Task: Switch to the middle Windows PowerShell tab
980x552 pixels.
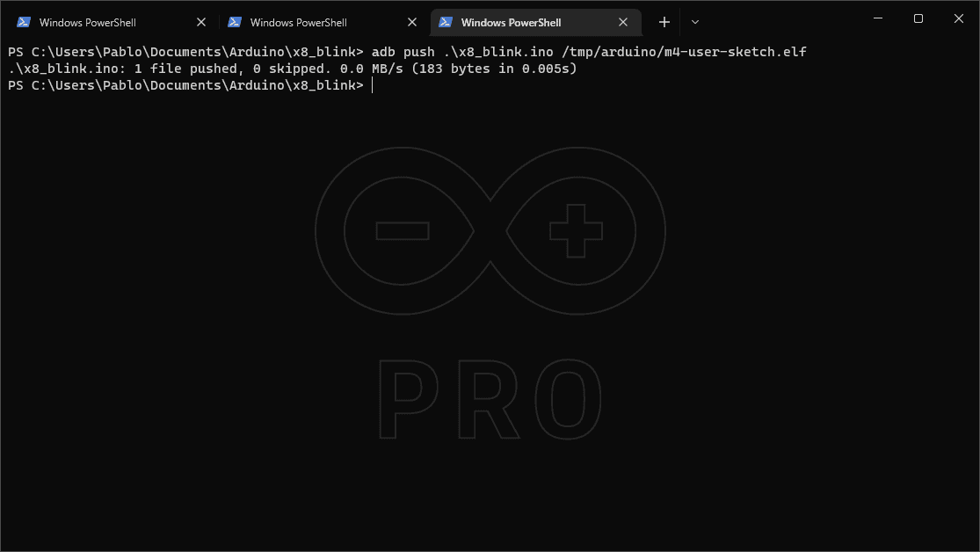Action: (299, 22)
